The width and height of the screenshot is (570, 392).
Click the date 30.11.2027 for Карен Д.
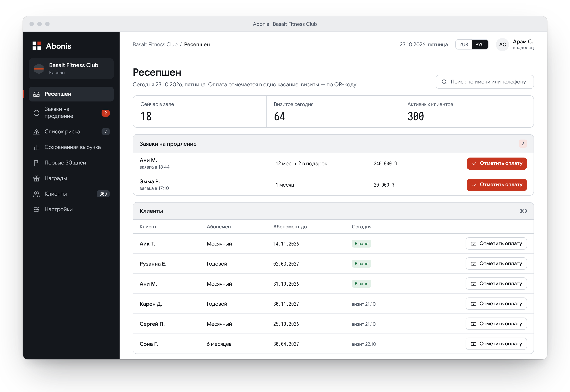point(286,304)
